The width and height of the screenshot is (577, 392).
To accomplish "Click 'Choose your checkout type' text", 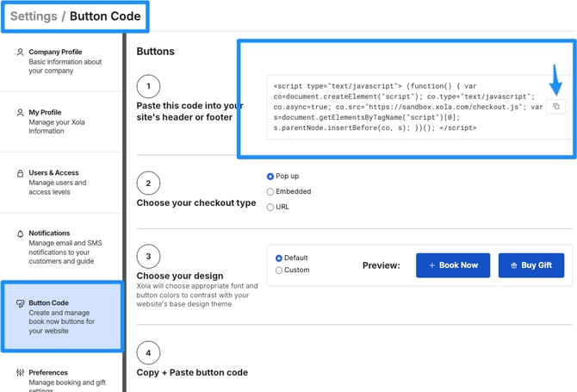I will [x=196, y=202].
